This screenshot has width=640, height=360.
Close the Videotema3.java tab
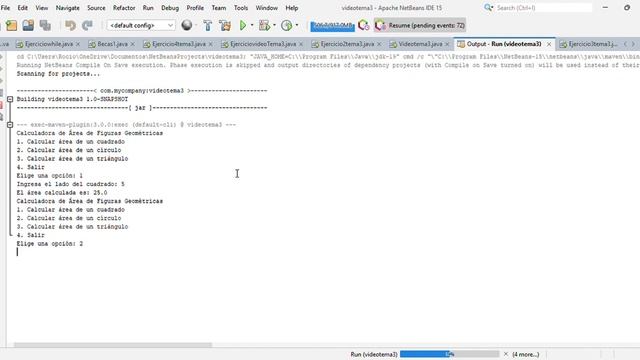(447, 44)
